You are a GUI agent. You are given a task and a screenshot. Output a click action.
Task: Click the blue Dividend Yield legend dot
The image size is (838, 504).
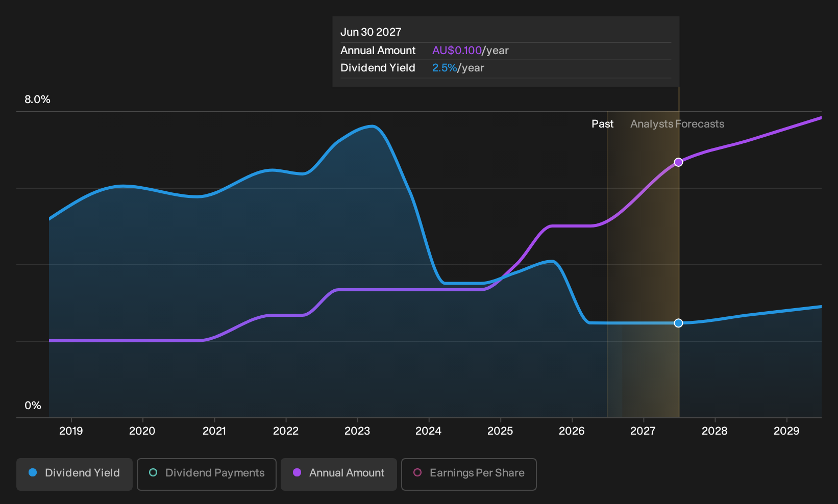[33, 472]
